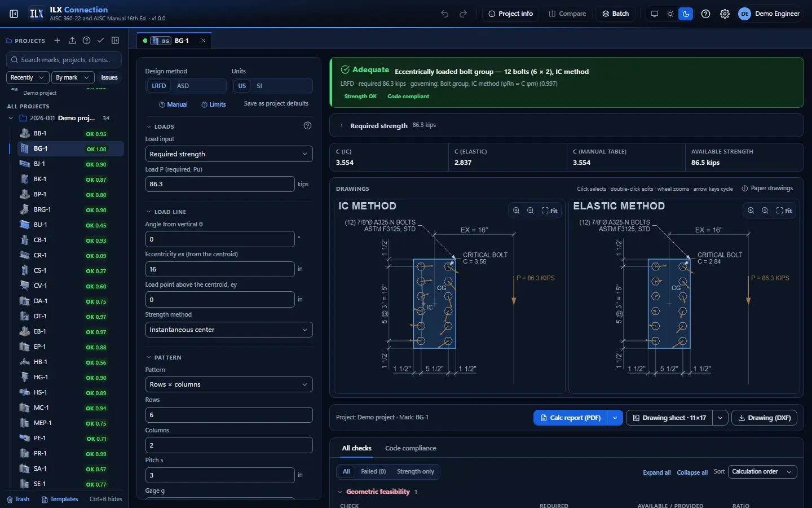Click Project info button
Screen dimensions: 812x508
(511, 14)
